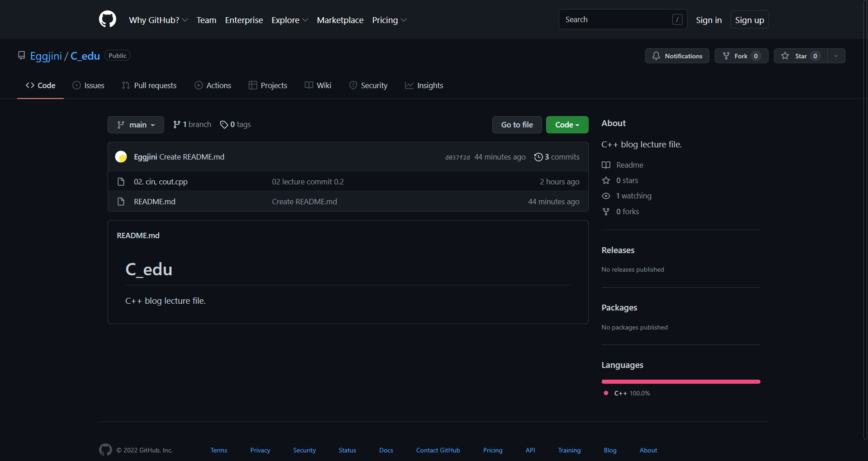Viewport: 868px width, 461px height.
Task: Click the fork icon beside 0 forks
Action: pyautogui.click(x=606, y=212)
